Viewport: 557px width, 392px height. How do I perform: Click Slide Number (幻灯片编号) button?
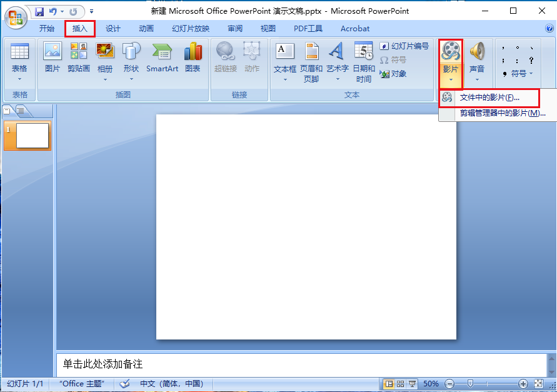404,46
